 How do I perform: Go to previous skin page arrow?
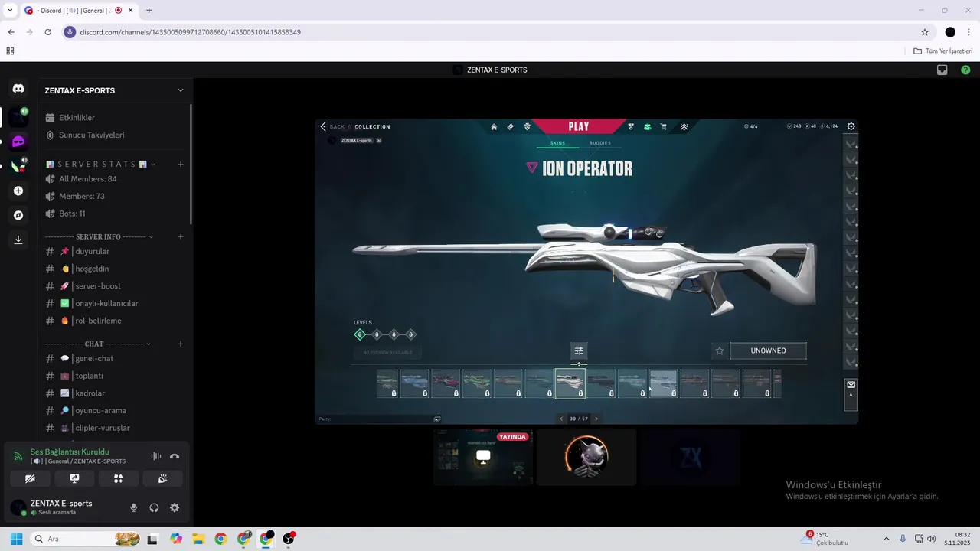click(x=561, y=419)
